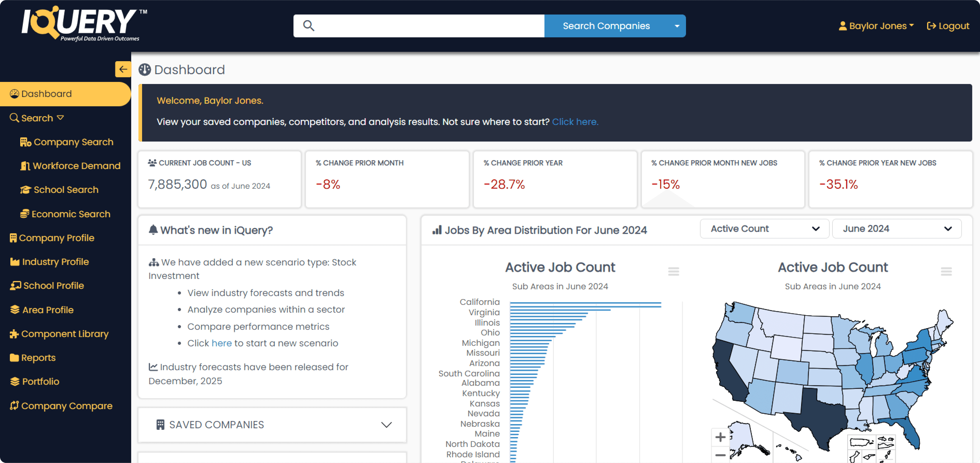Zoom out on the map
Screen dimensions: 980x463
[720, 455]
